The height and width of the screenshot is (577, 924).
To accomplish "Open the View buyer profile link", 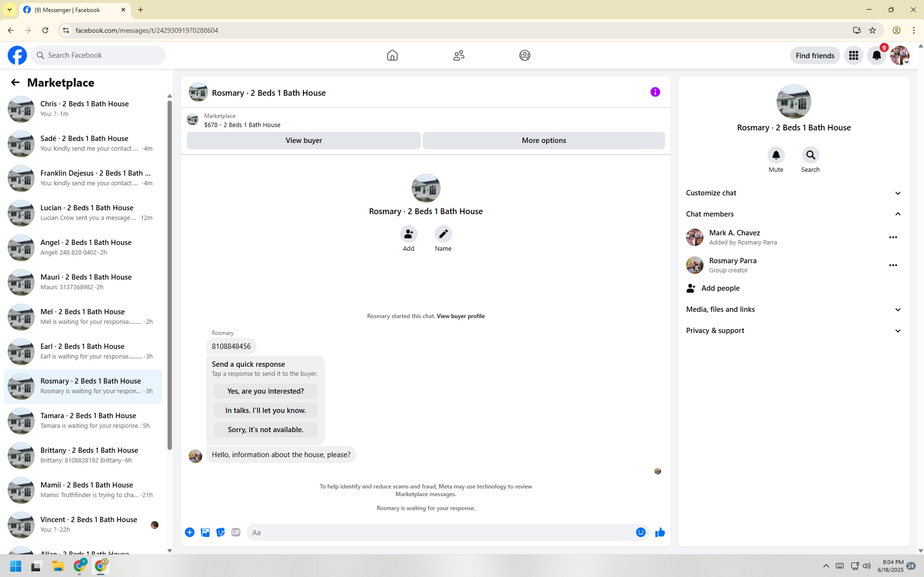I will (460, 316).
